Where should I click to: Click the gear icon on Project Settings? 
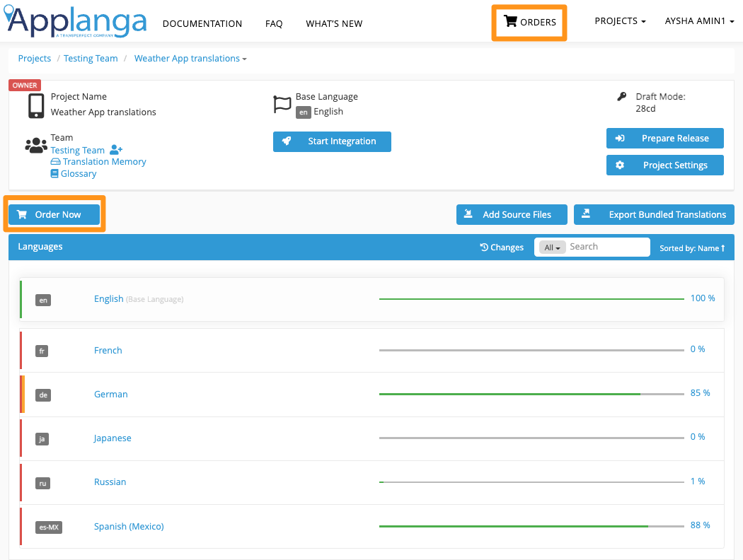click(x=619, y=165)
